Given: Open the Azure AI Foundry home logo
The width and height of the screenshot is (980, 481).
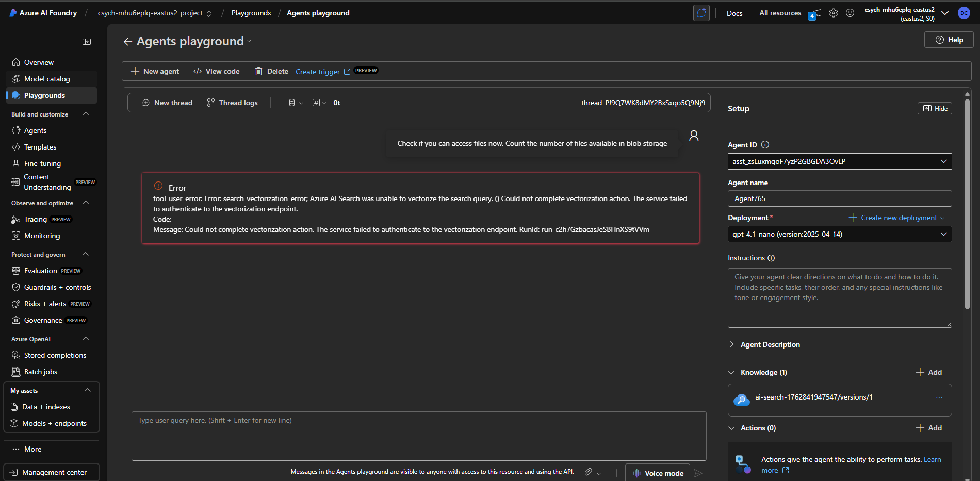Looking at the screenshot, I should [43, 13].
